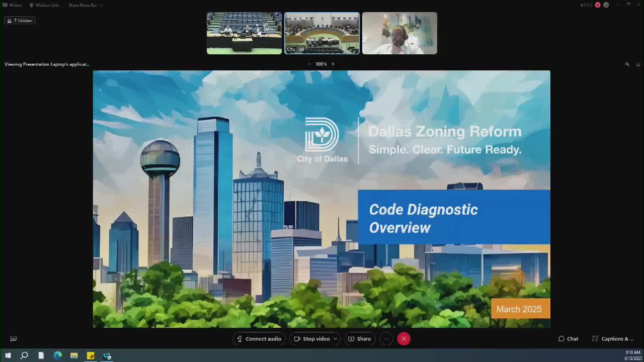Open the Chat panel
This screenshot has height=362, width=644.
(x=569, y=339)
